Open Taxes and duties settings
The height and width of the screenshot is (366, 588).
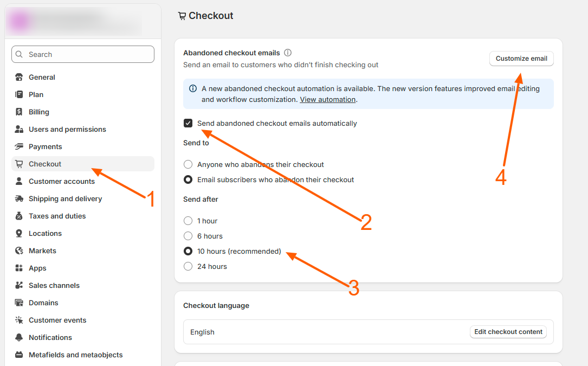83,216
